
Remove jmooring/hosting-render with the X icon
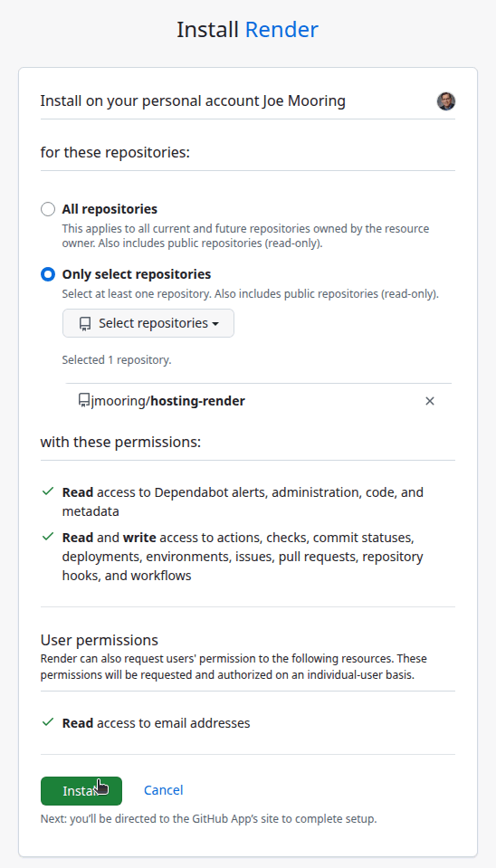[x=430, y=401]
